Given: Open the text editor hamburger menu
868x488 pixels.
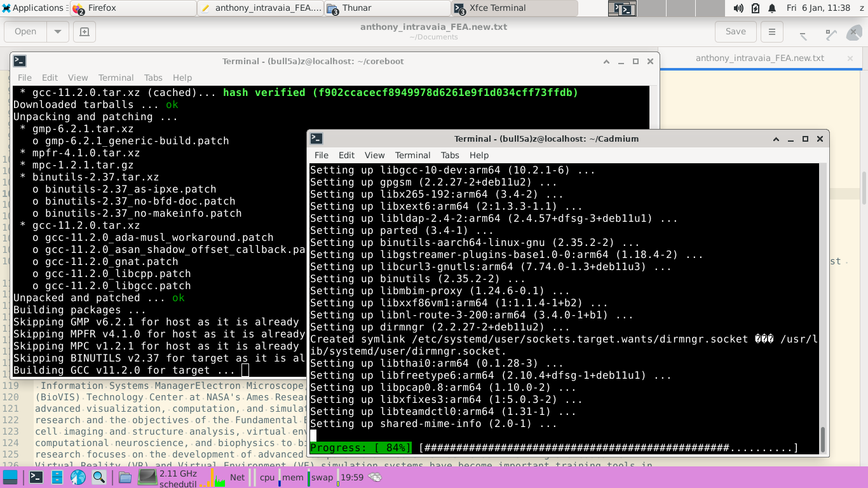Looking at the screenshot, I should pos(771,31).
